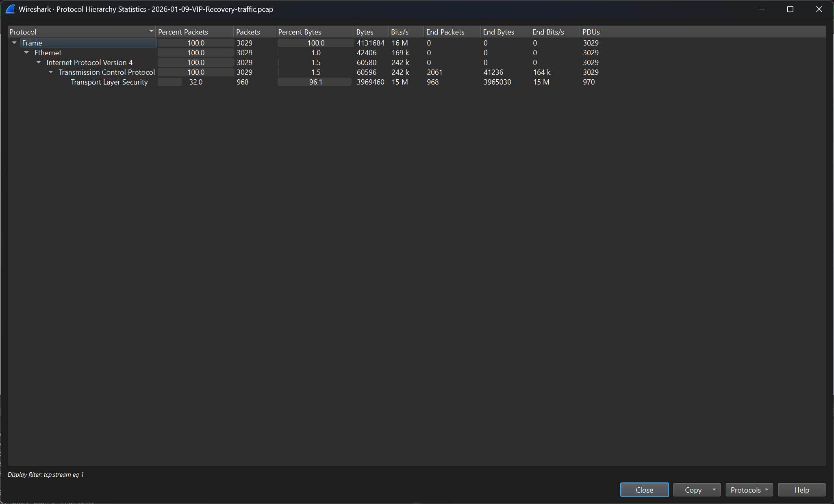834x504 pixels.
Task: Sort by the PDUs column header
Action: (703, 32)
